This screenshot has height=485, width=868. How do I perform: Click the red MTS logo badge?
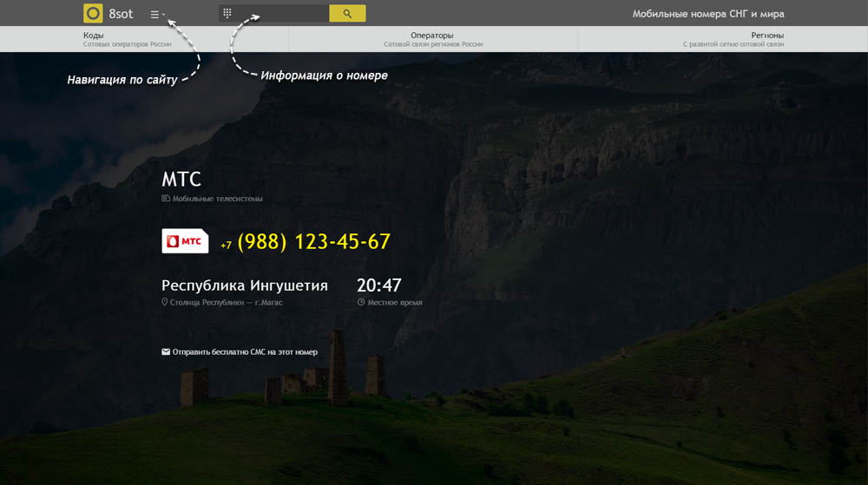pyautogui.click(x=185, y=241)
